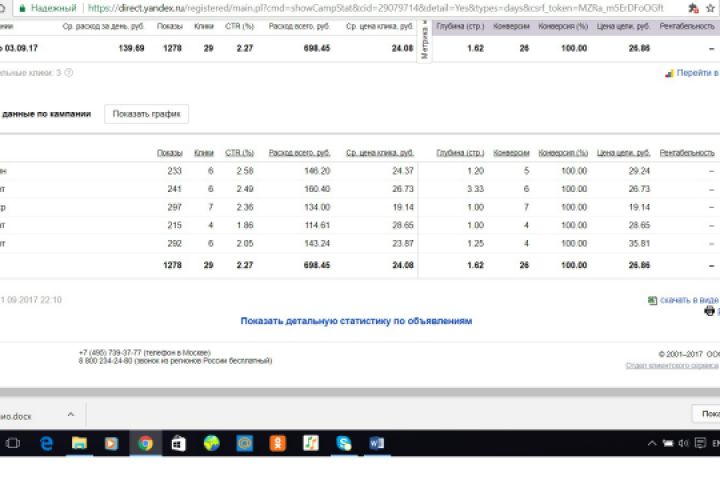Open the globe icon on the taskbar

pyautogui.click(x=211, y=443)
